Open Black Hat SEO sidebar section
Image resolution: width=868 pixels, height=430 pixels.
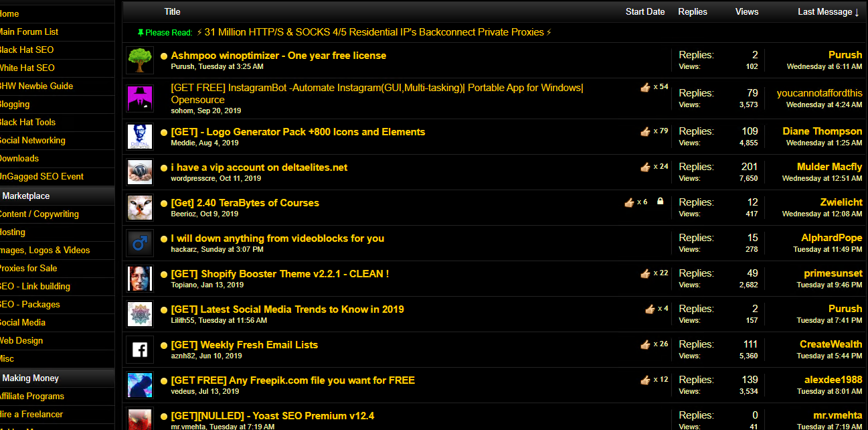pyautogui.click(x=25, y=50)
